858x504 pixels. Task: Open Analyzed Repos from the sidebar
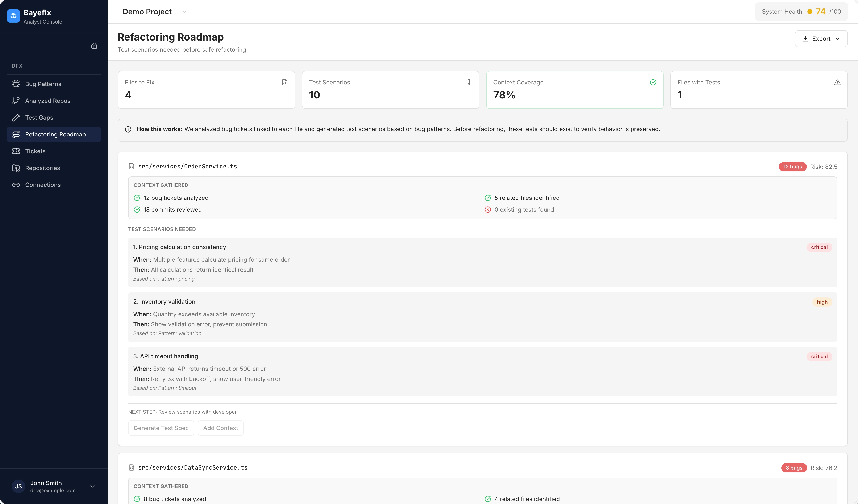(x=47, y=100)
